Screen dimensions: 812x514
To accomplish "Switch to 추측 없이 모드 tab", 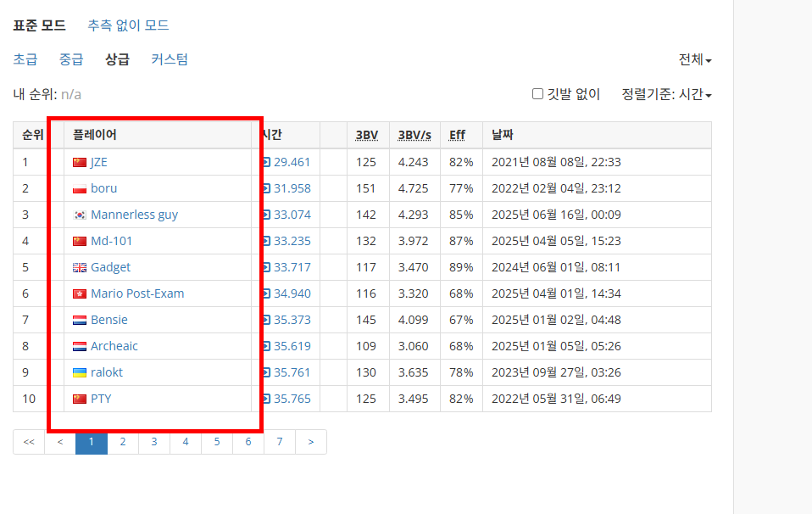I will 128,25.
